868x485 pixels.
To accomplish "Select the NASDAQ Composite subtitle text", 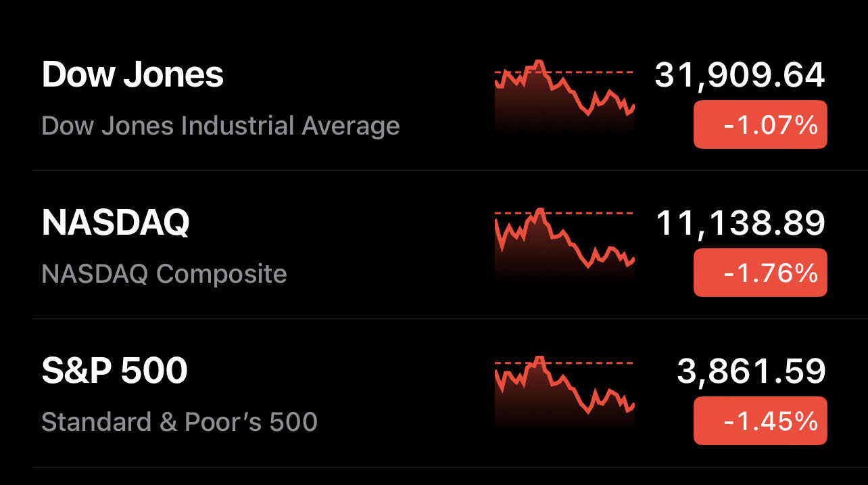I will pyautogui.click(x=164, y=273).
